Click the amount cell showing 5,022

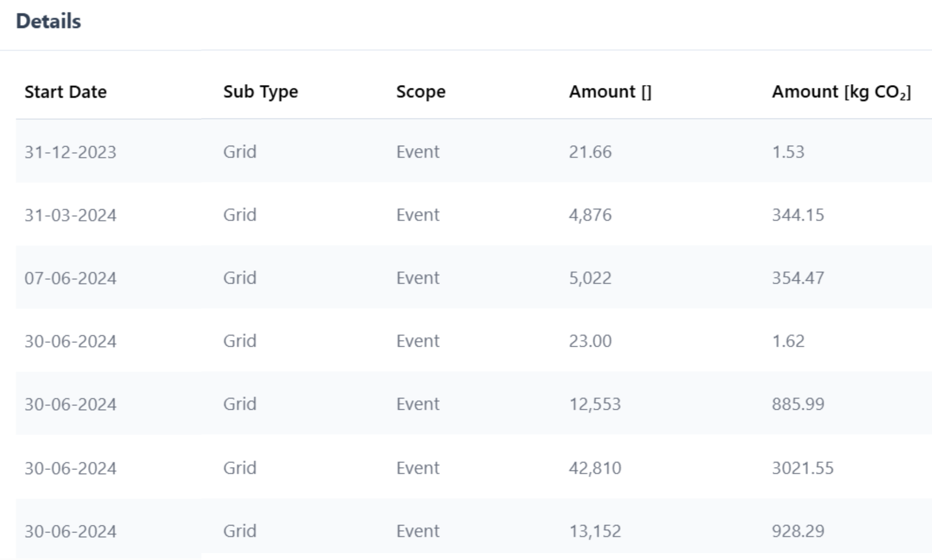point(590,278)
